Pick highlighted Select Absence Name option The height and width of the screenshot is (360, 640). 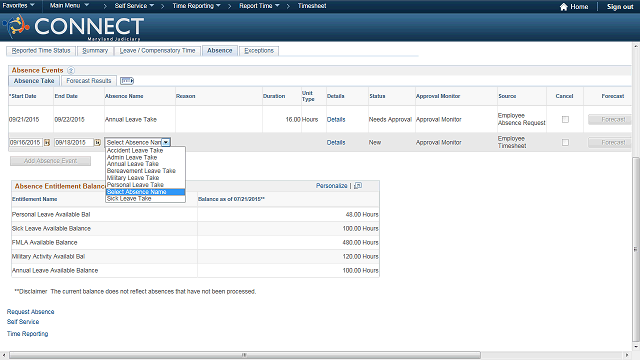pos(145,191)
